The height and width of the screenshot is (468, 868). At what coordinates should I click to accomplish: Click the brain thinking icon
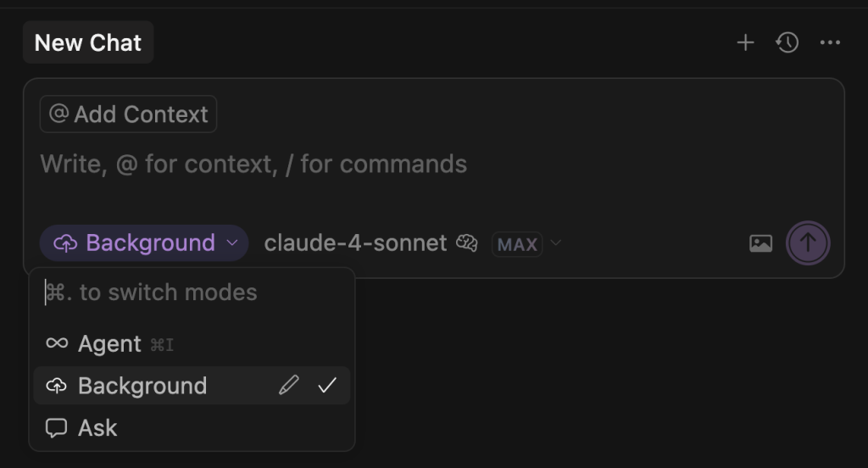tap(467, 243)
